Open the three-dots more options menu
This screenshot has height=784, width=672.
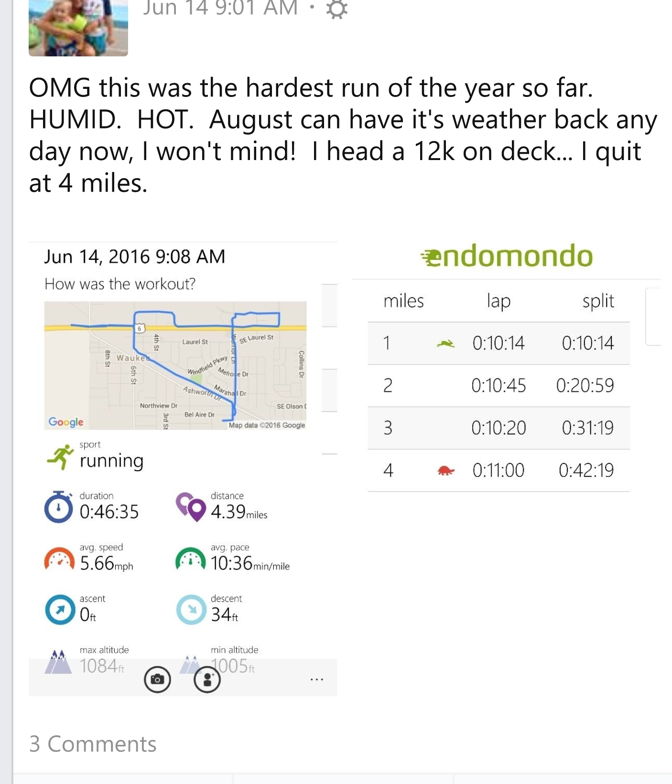[x=316, y=679]
